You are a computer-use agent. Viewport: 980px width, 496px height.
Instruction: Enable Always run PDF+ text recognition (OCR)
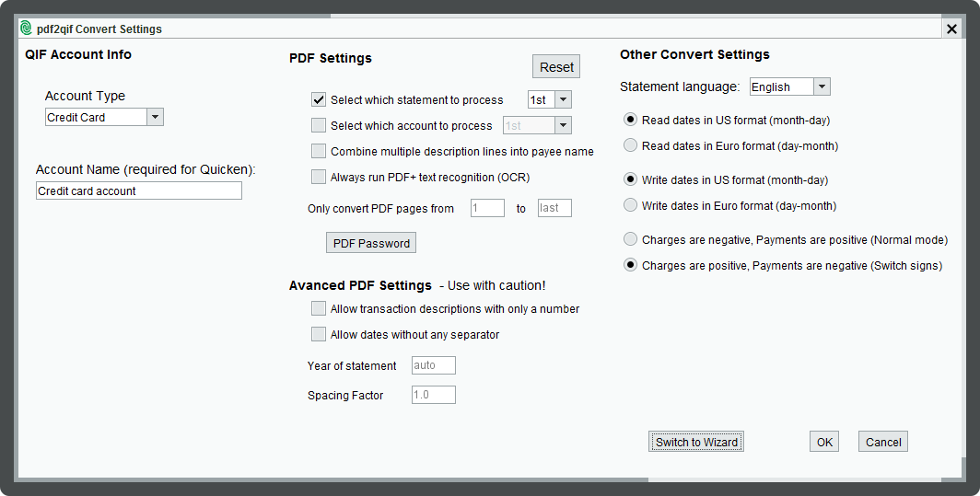(319, 178)
